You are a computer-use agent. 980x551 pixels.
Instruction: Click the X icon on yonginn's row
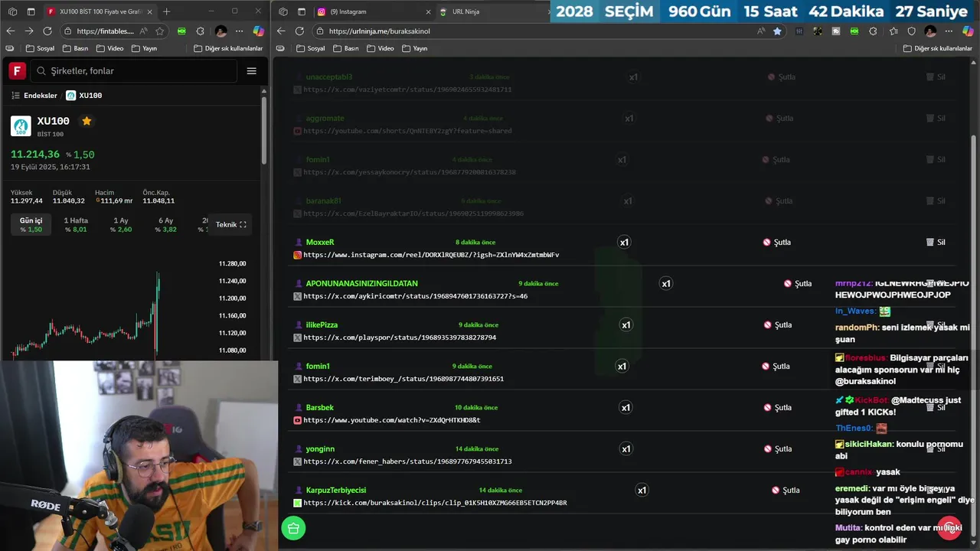298,461
